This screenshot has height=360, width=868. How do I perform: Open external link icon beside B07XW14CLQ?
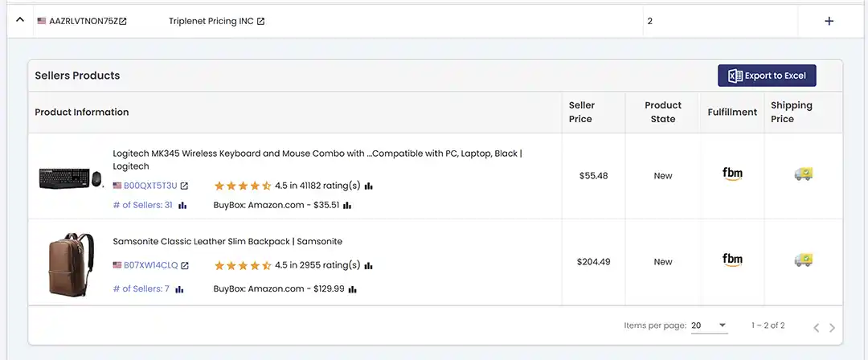185,265
